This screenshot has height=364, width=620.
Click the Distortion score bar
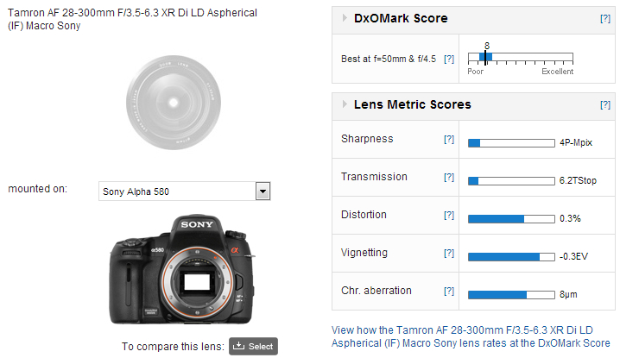511,219
